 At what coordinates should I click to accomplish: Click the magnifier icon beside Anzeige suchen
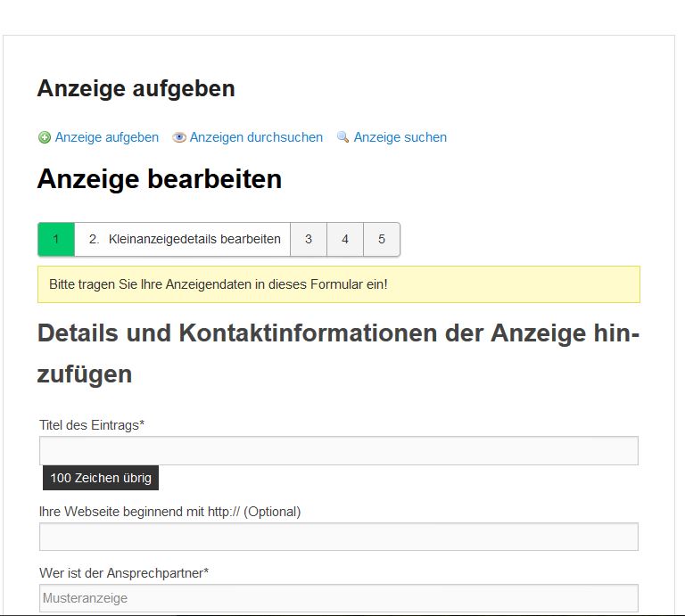coord(342,137)
